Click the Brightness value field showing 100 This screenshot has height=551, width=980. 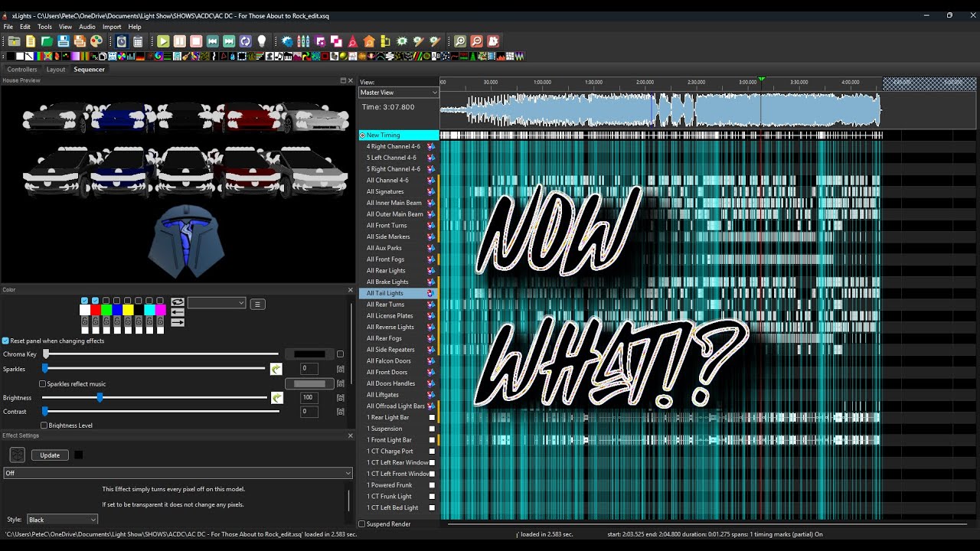(309, 397)
